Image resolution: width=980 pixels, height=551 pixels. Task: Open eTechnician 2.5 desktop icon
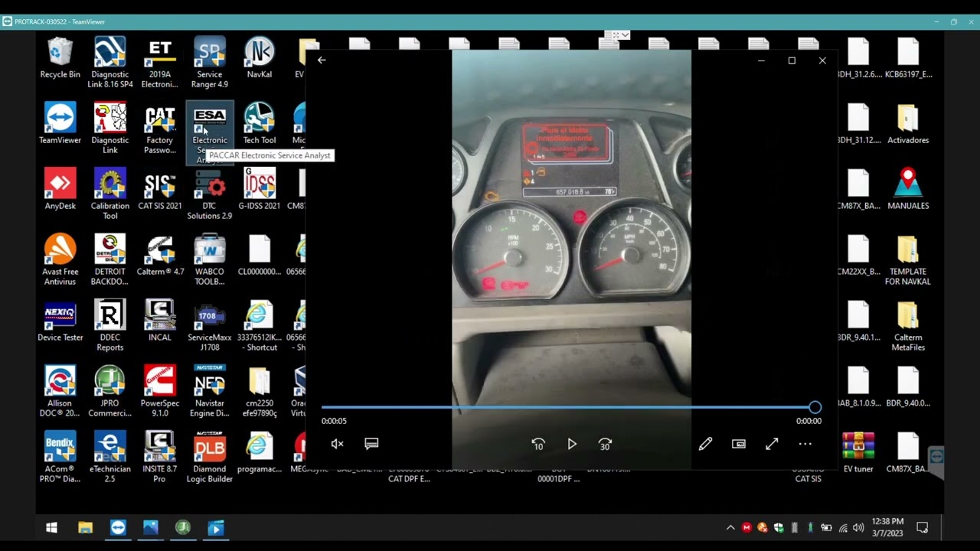(109, 458)
